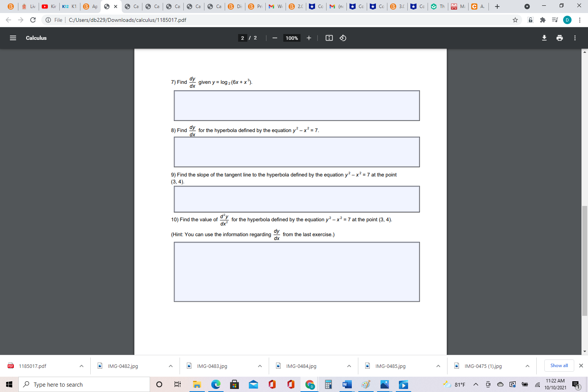This screenshot has height=392, width=588.
Task: Click the zoom in plus button
Action: [309, 38]
